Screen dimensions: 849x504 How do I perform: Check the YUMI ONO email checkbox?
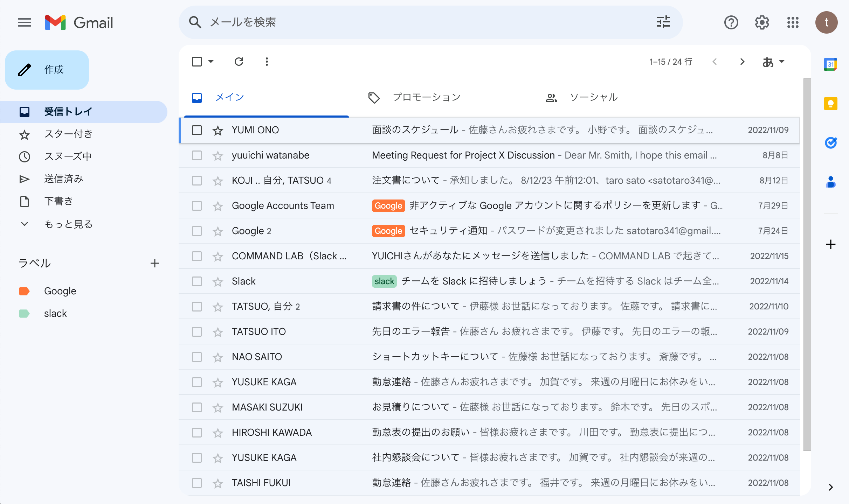tap(197, 130)
